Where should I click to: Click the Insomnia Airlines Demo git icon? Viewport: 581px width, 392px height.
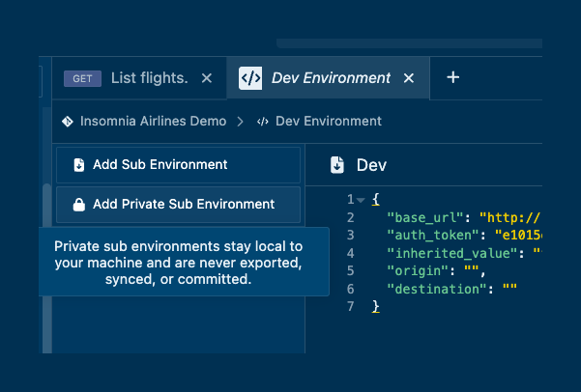click(x=68, y=121)
